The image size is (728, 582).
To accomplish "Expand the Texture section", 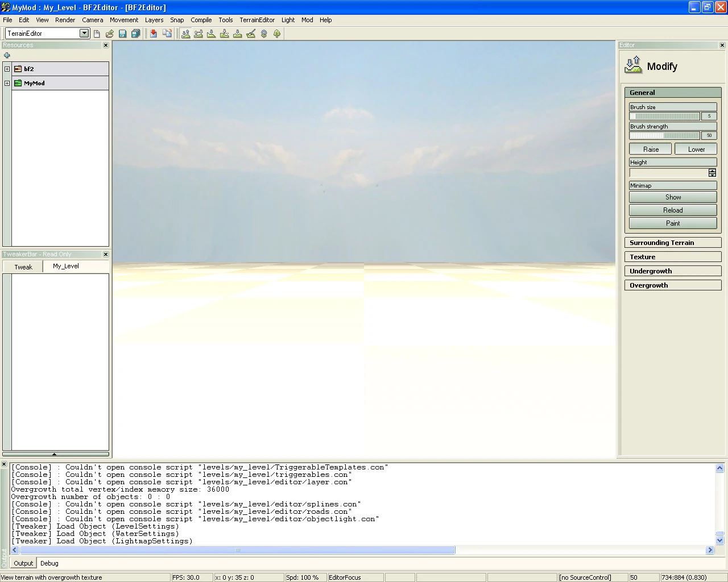I will coord(673,257).
